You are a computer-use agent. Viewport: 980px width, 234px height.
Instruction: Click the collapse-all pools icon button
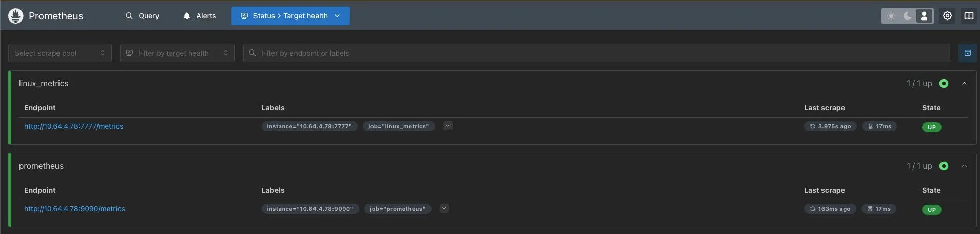point(967,53)
